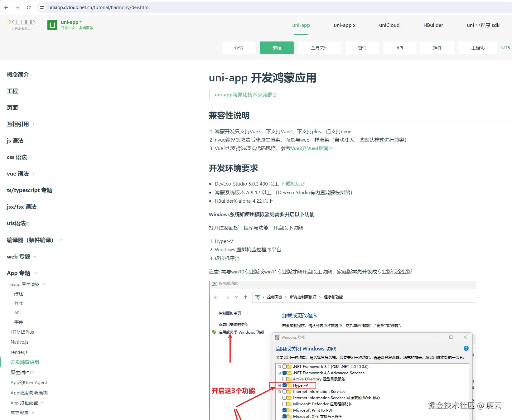Open App的User Agent in the sidebar
Image resolution: width=512 pixels, height=420 pixels.
29,383
